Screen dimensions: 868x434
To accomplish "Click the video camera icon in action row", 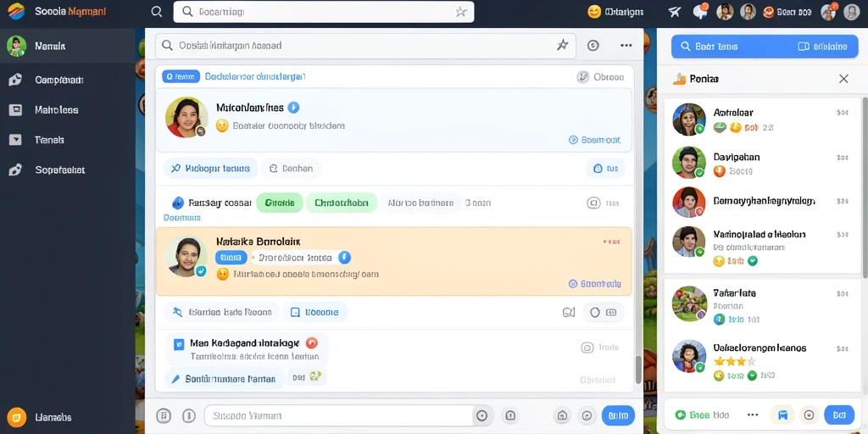I will [x=569, y=312].
